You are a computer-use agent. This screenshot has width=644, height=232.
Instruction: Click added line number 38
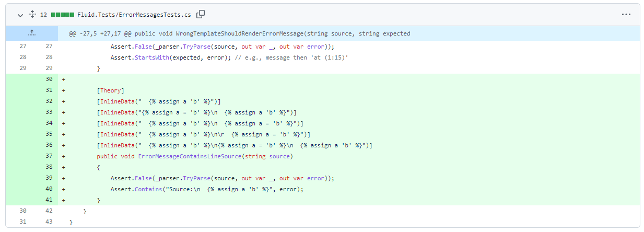[x=50, y=167]
